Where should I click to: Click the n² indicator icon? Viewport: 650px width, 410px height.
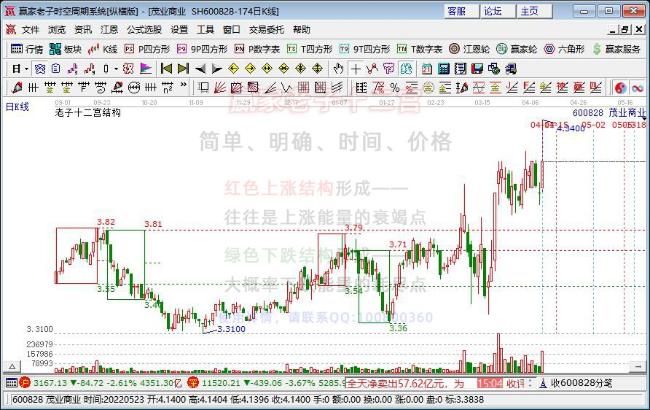(x=167, y=87)
